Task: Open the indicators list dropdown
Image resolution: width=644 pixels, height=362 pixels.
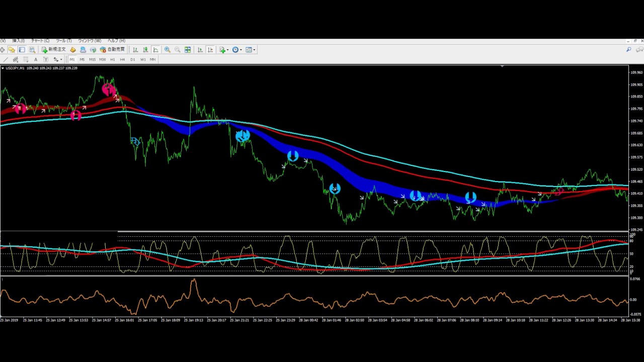Action: coord(223,50)
